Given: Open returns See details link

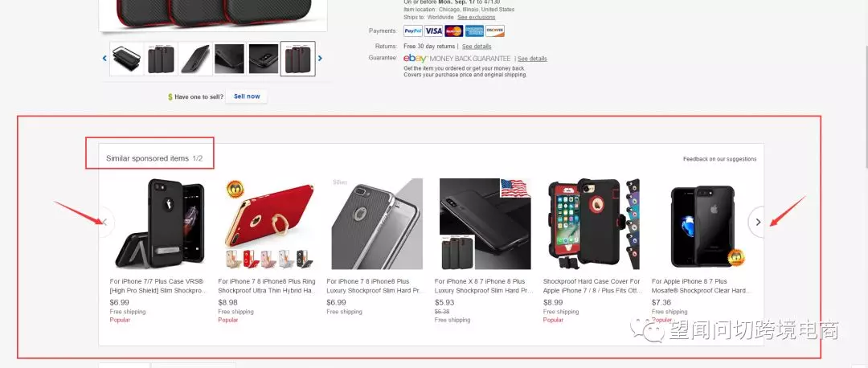Looking at the screenshot, I should pyautogui.click(x=477, y=47).
